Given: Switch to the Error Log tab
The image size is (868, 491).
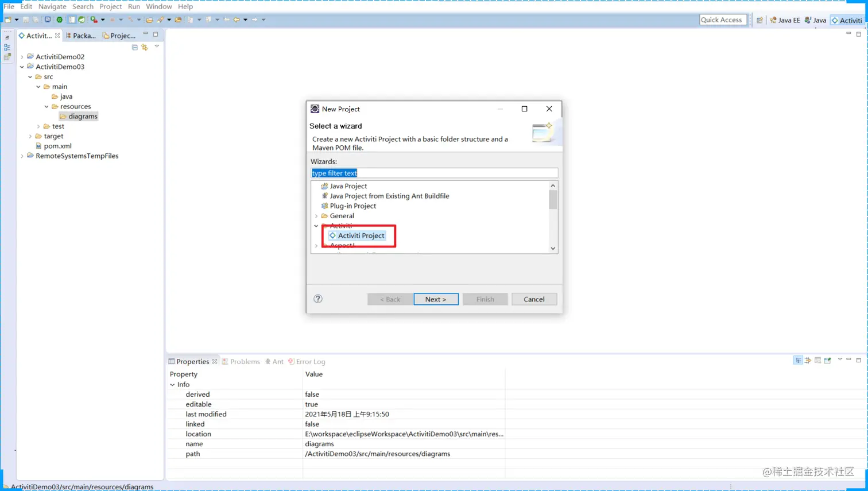Looking at the screenshot, I should pos(307,361).
